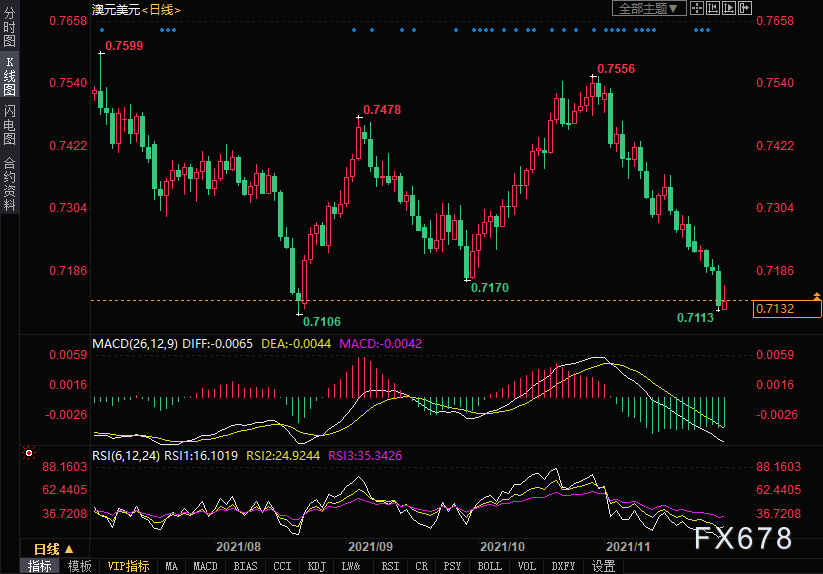Toggle the BOLL indicator button
This screenshot has height=574, width=823.
[x=490, y=566]
